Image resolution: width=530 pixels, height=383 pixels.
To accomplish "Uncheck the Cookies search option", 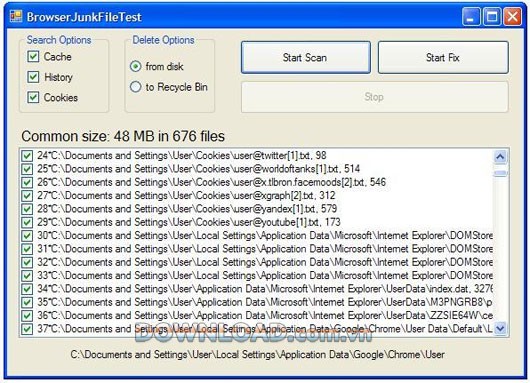I will pos(33,97).
